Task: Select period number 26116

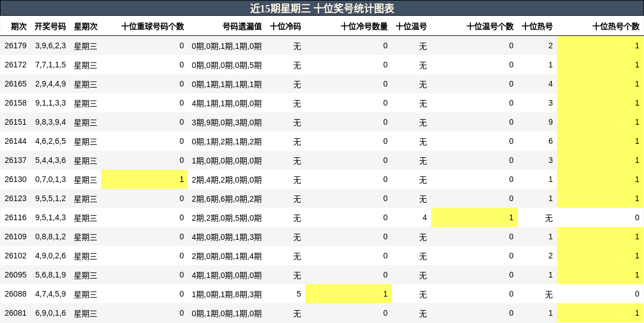Action: pos(16,217)
